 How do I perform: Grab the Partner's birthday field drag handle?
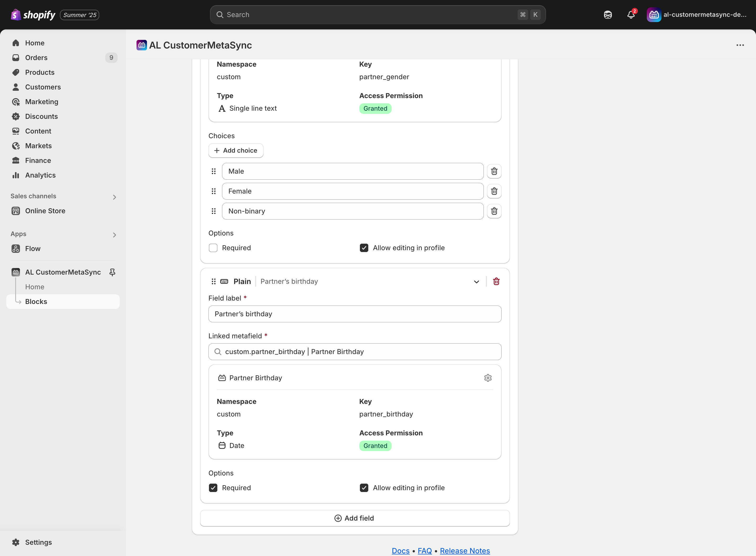[213, 281]
